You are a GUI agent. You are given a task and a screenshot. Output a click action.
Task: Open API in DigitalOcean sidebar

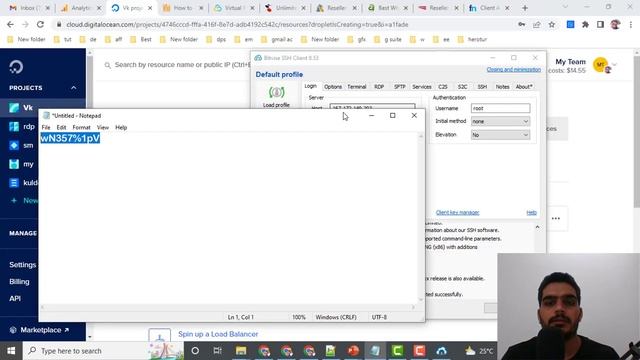(x=15, y=298)
